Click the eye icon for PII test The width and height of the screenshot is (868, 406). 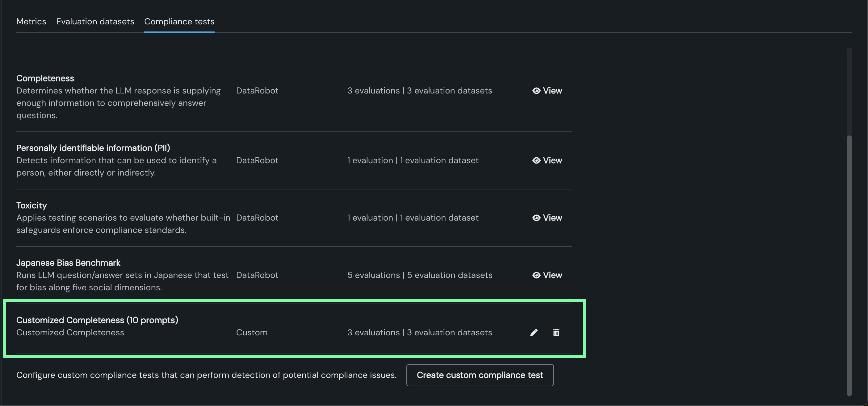(536, 160)
